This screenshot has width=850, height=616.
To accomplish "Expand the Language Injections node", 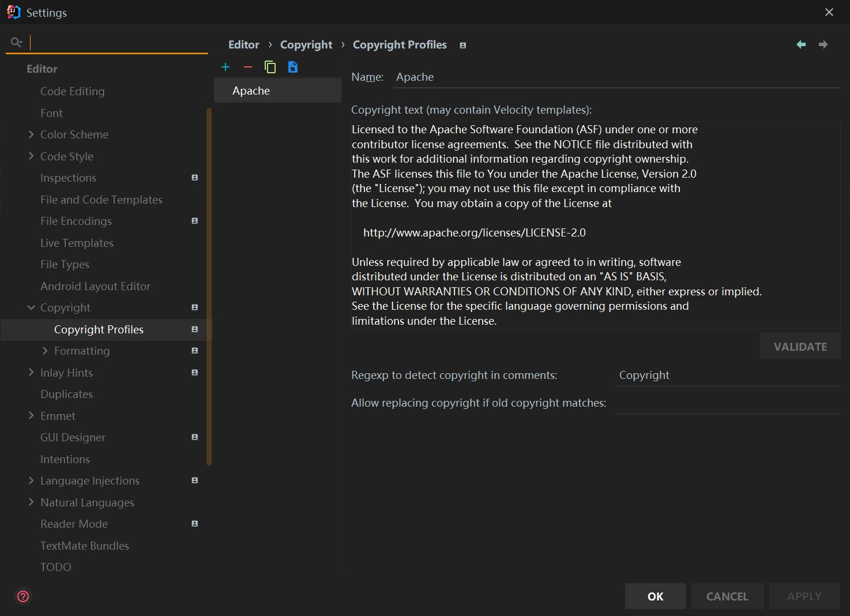I will click(31, 480).
